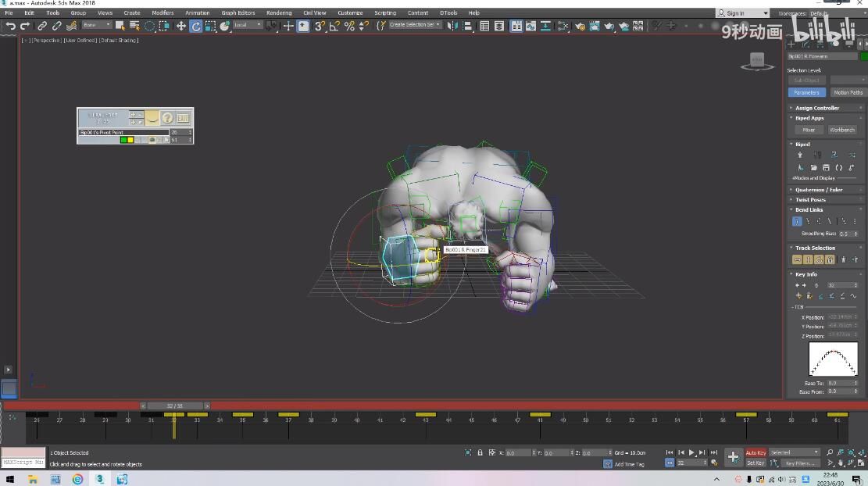Click the Sign In button
Image resolution: width=868 pixels, height=486 pixels.
click(x=743, y=13)
